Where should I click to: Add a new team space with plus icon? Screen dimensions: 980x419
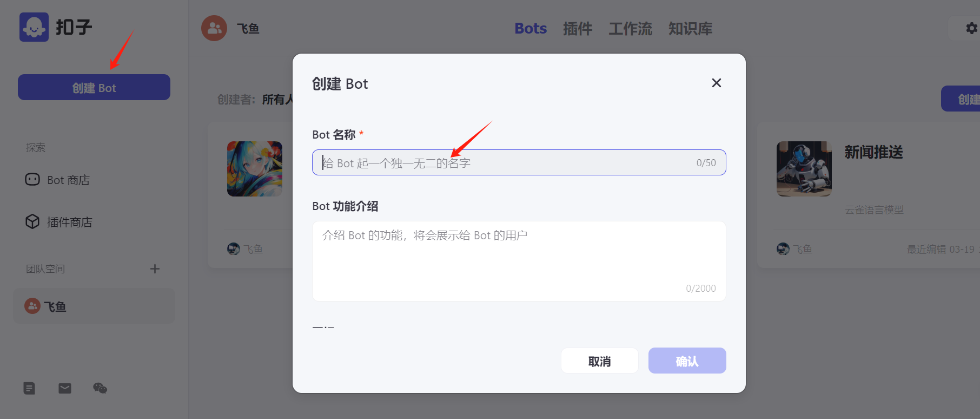coord(155,269)
